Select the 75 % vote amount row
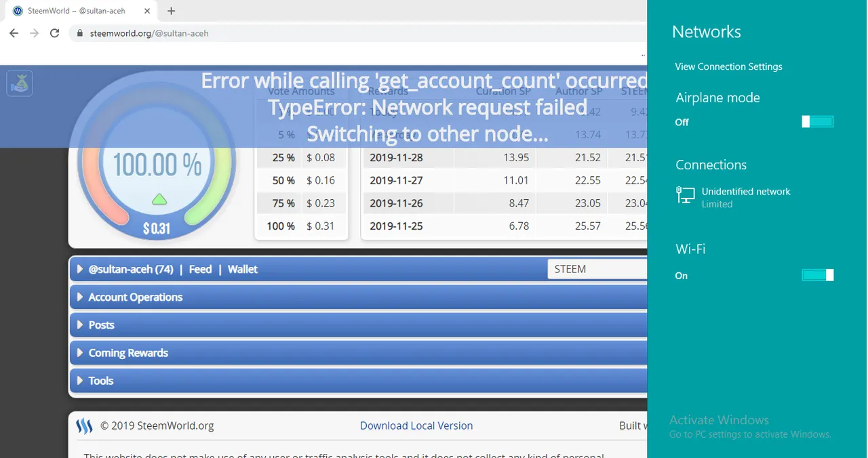 tap(302, 203)
